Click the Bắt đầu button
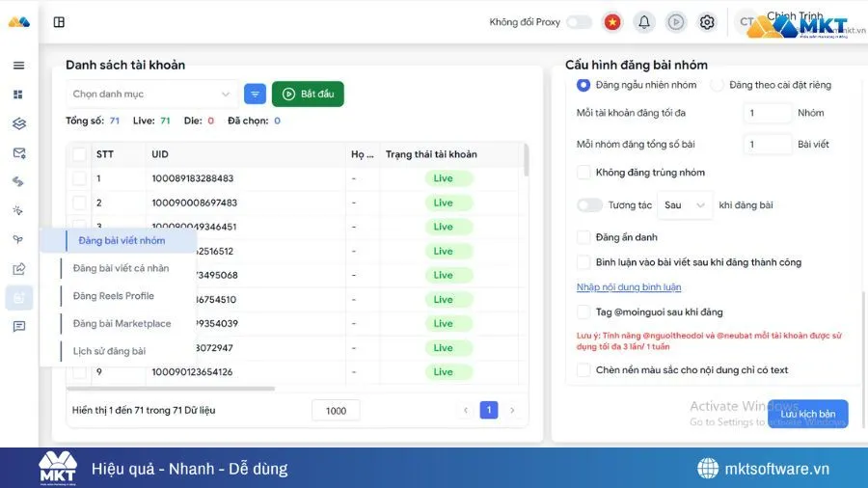Image resolution: width=868 pixels, height=488 pixels. (x=308, y=95)
